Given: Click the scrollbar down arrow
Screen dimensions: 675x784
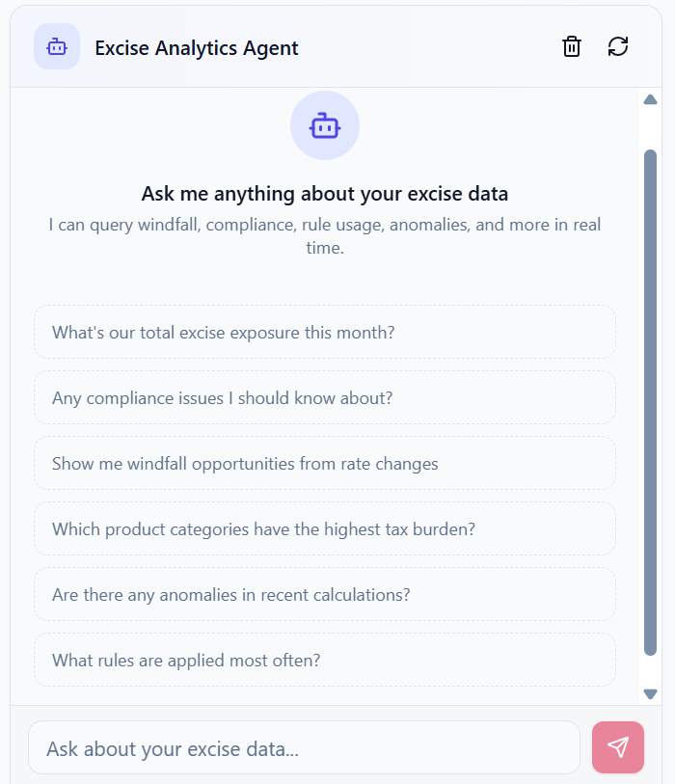Looking at the screenshot, I should pyautogui.click(x=650, y=693).
